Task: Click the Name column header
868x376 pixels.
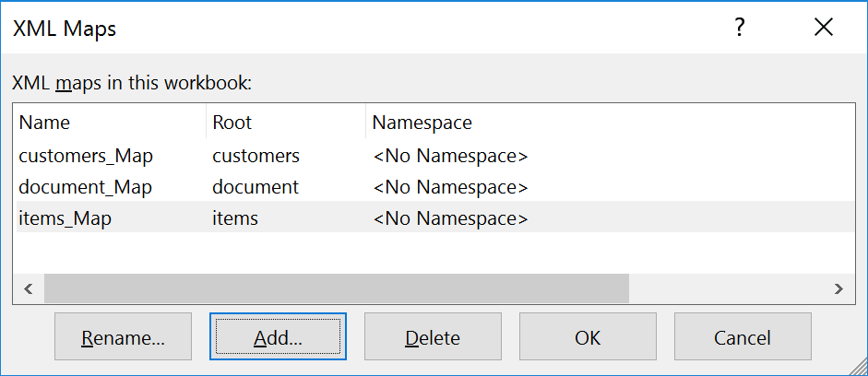Action: [x=44, y=123]
